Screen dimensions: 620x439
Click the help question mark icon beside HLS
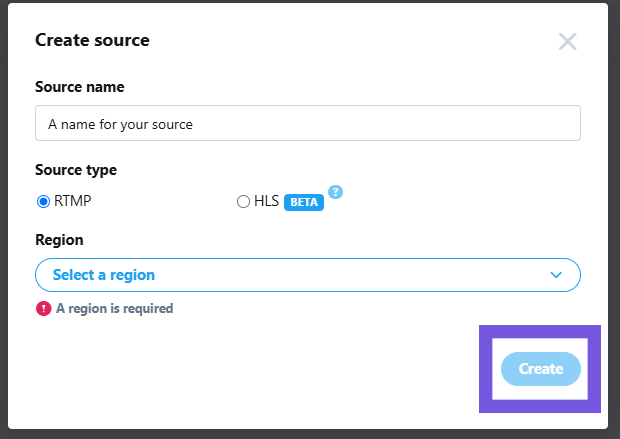pyautogui.click(x=336, y=192)
